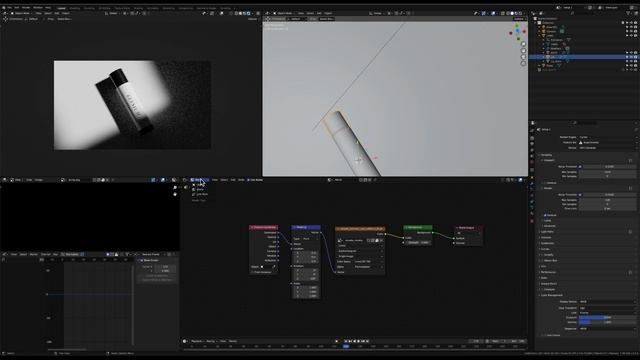640x360 pixels.
Task: Select the World Output node header
Action: pyautogui.click(x=468, y=228)
